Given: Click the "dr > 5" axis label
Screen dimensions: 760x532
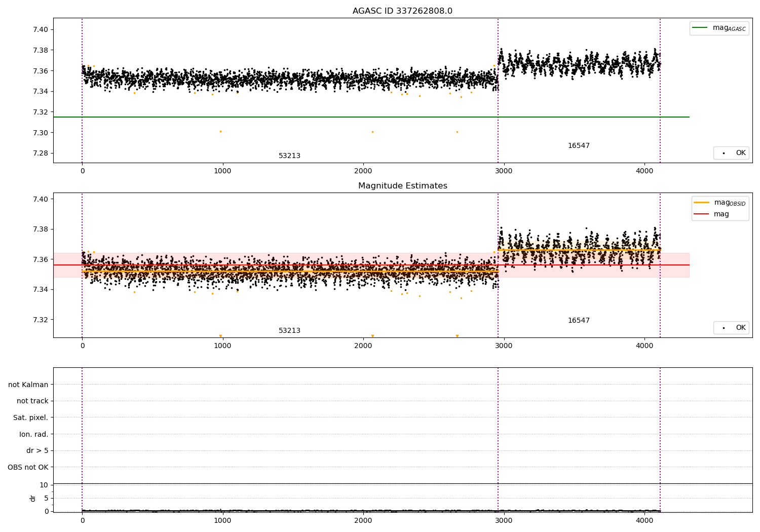Looking at the screenshot, I should tap(37, 450).
